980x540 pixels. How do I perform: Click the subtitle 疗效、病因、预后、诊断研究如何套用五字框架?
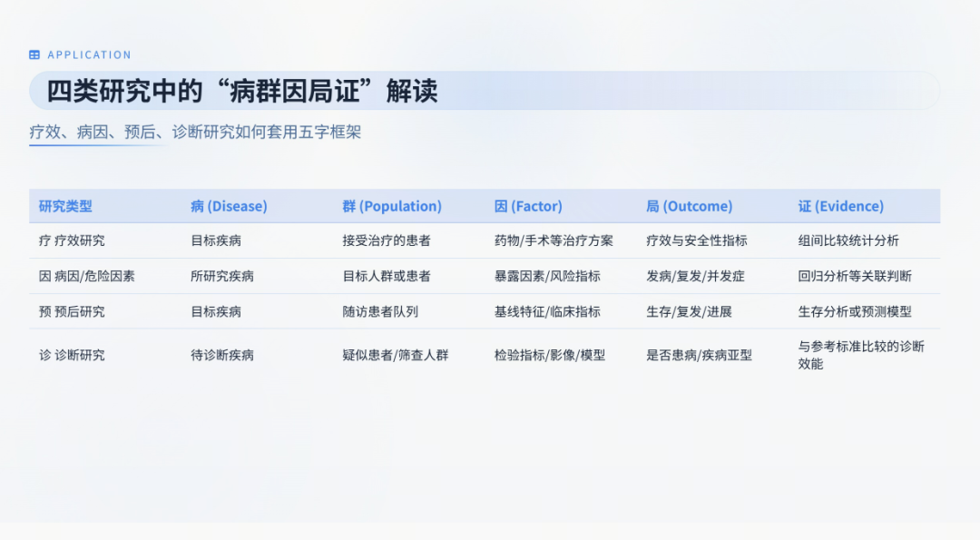(195, 132)
